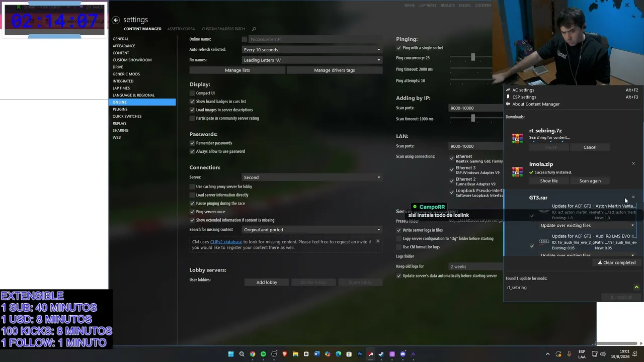Open the Custom Shaders Patch tab
644x362 pixels.
pyautogui.click(x=223, y=29)
